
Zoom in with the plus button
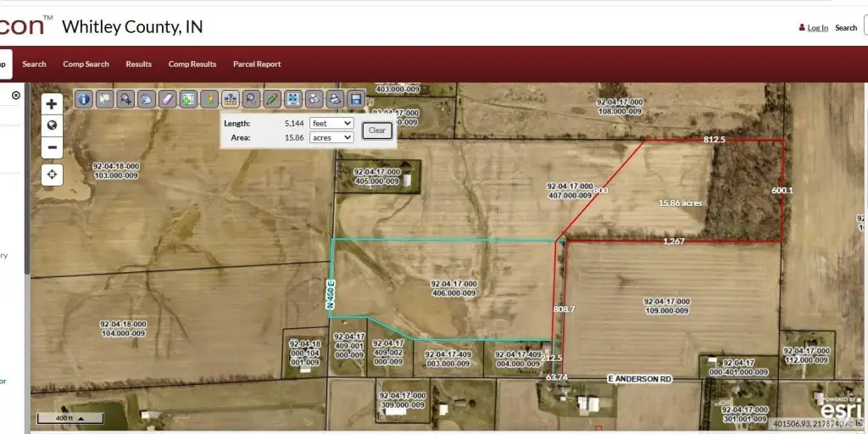tap(52, 104)
